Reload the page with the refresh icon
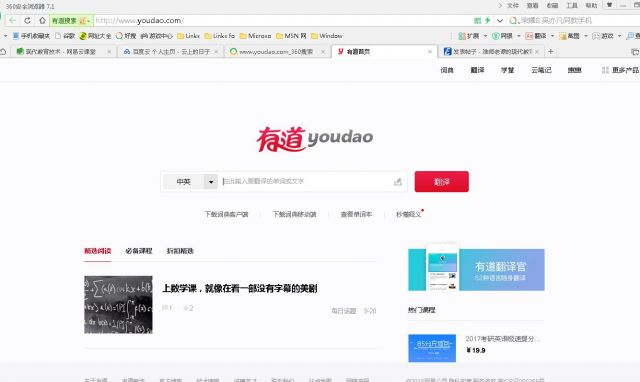The image size is (640, 382). tap(27, 20)
